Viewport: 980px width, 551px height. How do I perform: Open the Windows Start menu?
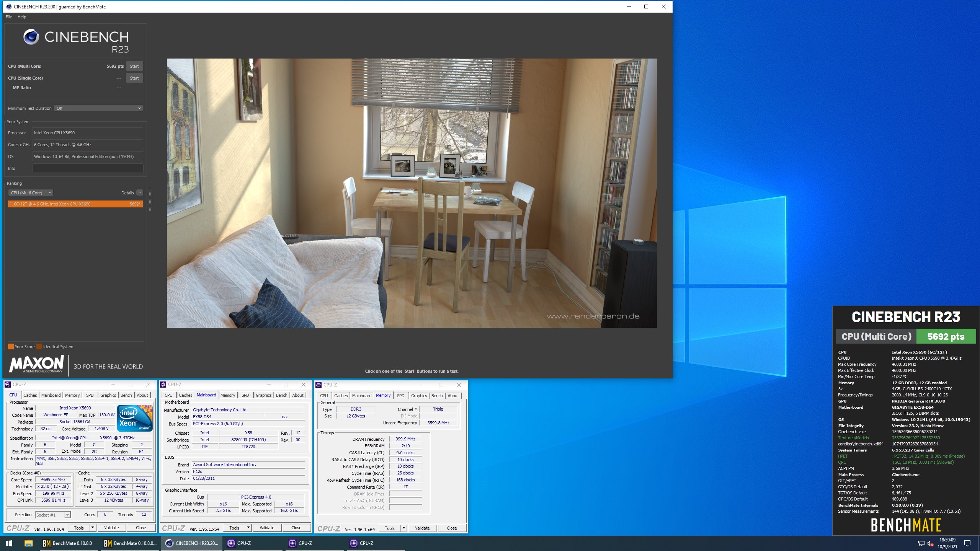point(9,543)
